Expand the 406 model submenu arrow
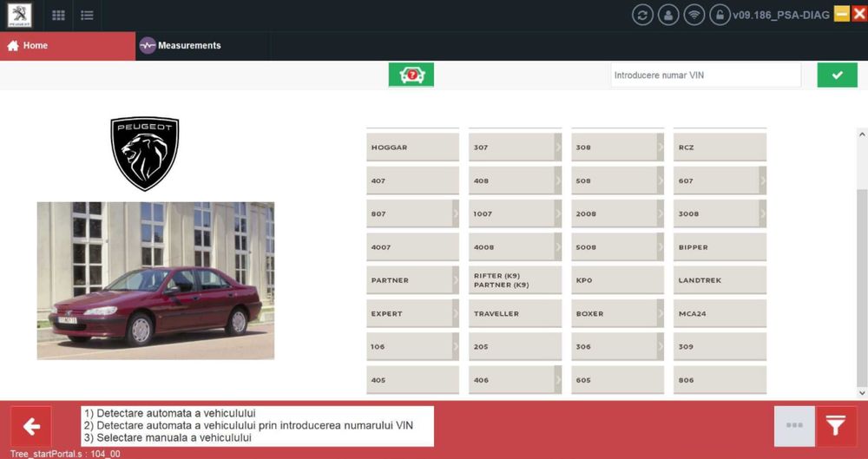868x459 pixels. [x=558, y=380]
